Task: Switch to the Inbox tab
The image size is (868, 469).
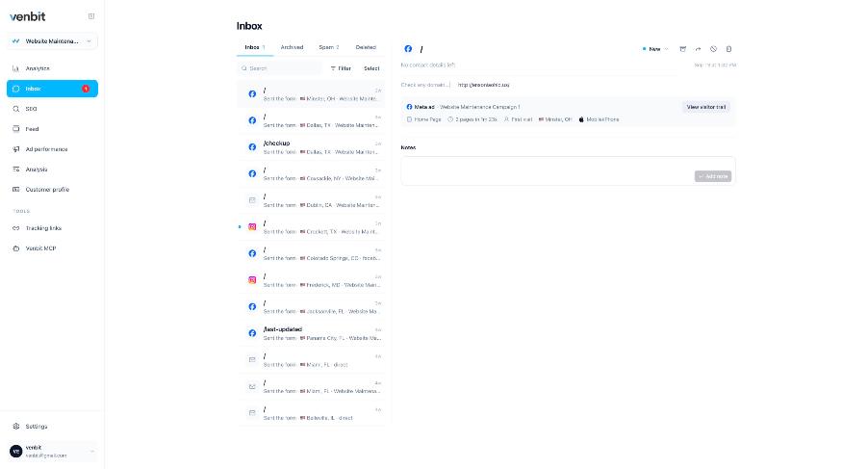Action: [x=255, y=47]
